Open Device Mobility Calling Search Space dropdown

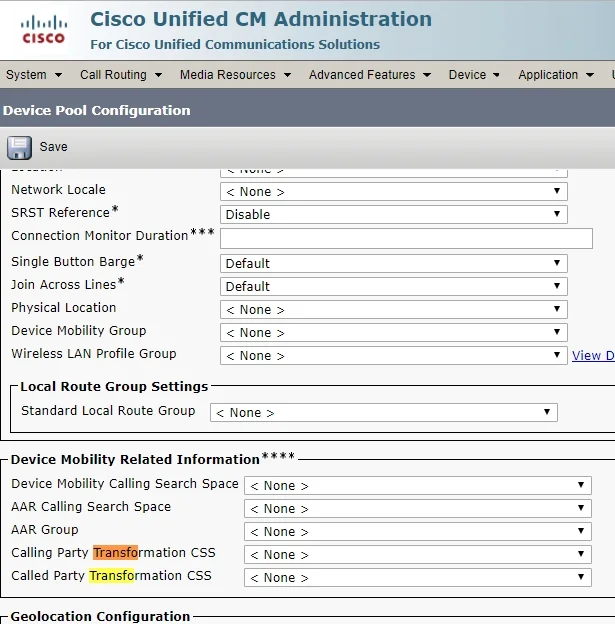[418, 486]
